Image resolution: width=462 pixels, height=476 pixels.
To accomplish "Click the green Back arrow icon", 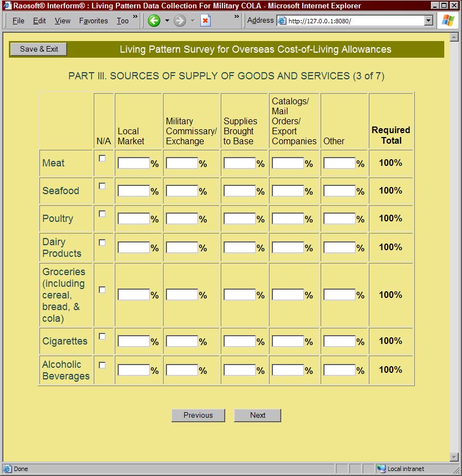I will click(x=154, y=21).
